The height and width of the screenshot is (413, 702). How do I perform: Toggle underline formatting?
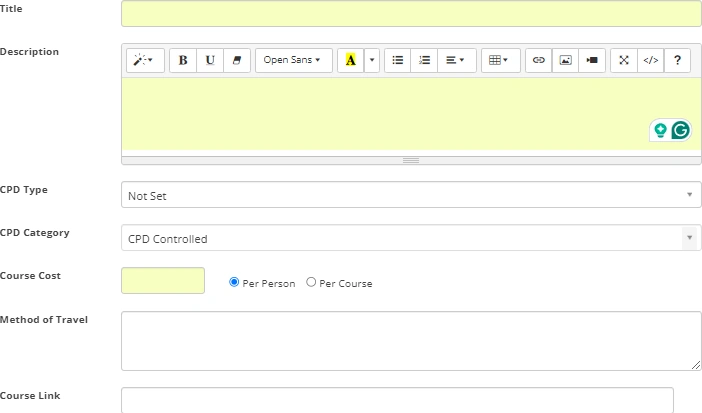(x=210, y=60)
